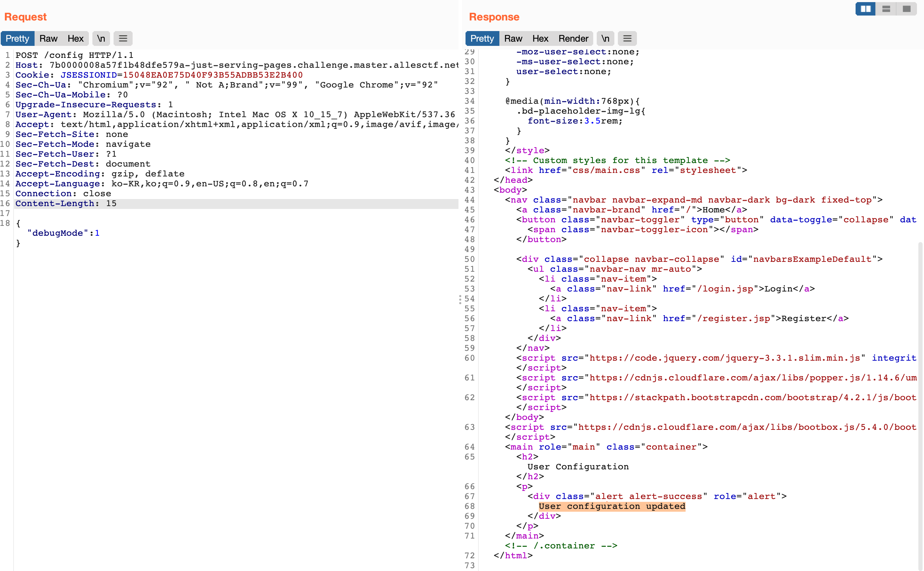Click the Accept-Language header line
Image resolution: width=924 pixels, height=571 pixels.
162,184
